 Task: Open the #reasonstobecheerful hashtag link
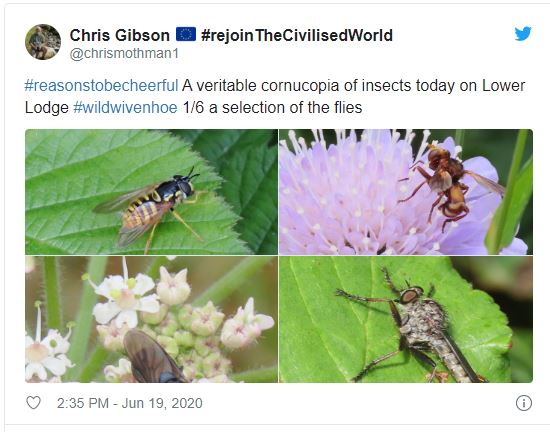pyautogui.click(x=101, y=86)
